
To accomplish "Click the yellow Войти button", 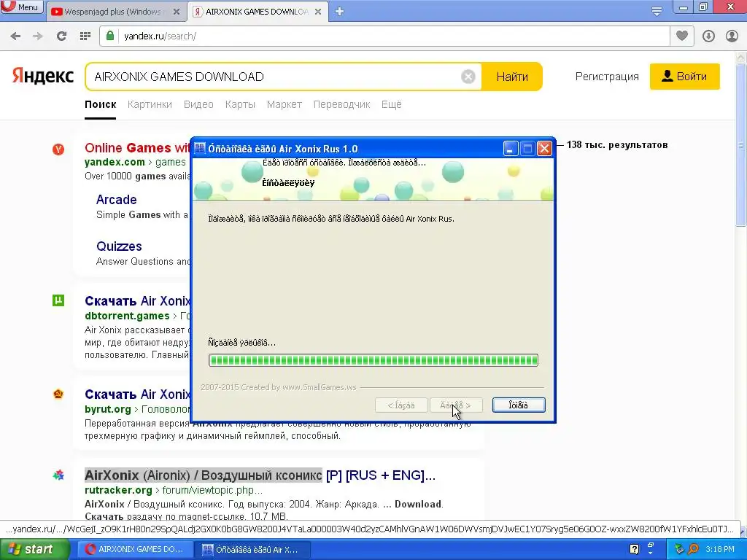I will 684,76.
